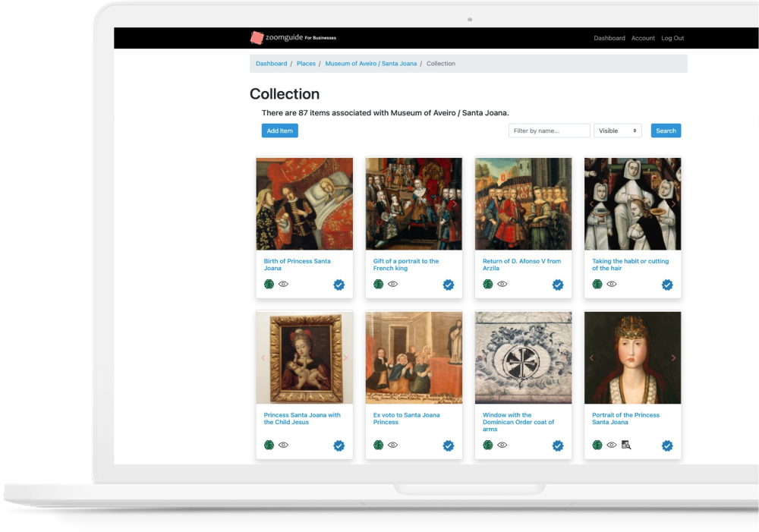This screenshot has height=532, width=759.
Task: Open Account in the top navigation bar
Action: pos(643,38)
